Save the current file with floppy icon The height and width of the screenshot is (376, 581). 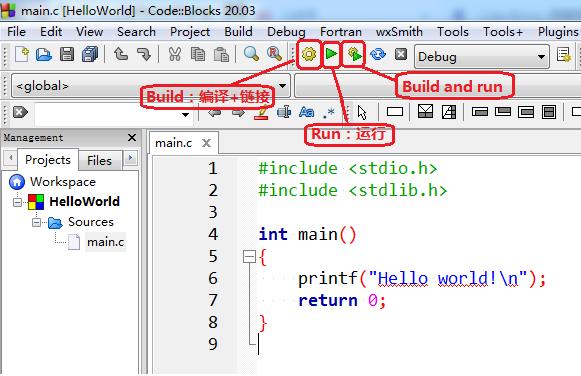click(67, 54)
